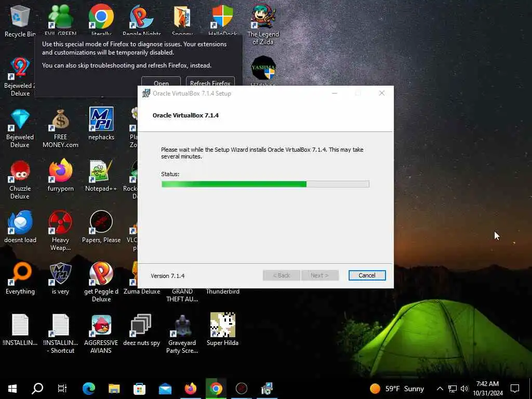Cancel the VirtualBox installation
532x399 pixels.
pyautogui.click(x=367, y=275)
